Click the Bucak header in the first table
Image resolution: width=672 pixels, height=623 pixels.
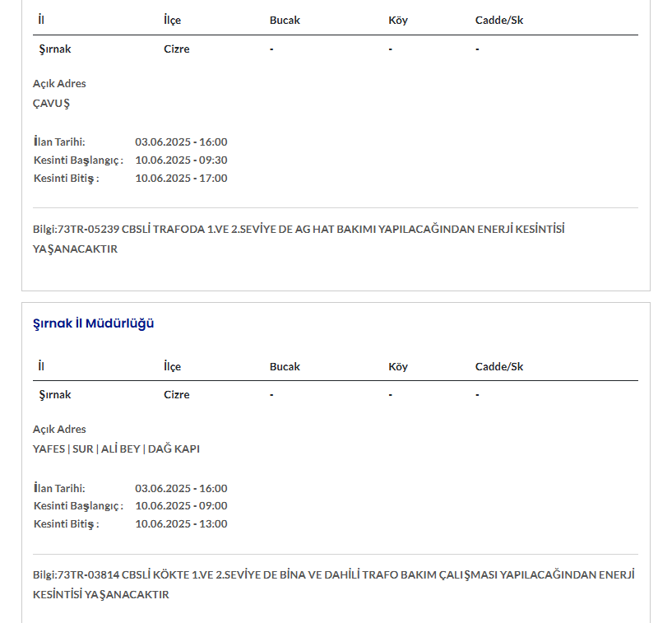click(285, 20)
